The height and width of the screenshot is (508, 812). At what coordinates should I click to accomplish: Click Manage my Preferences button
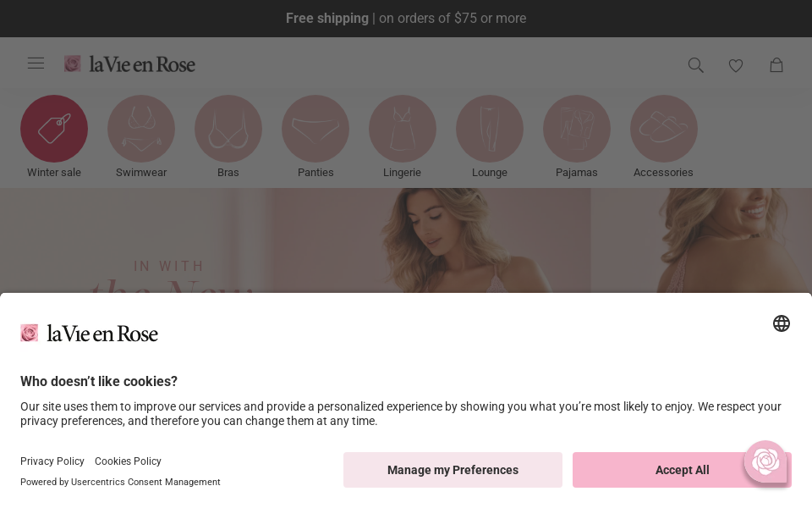tap(453, 470)
